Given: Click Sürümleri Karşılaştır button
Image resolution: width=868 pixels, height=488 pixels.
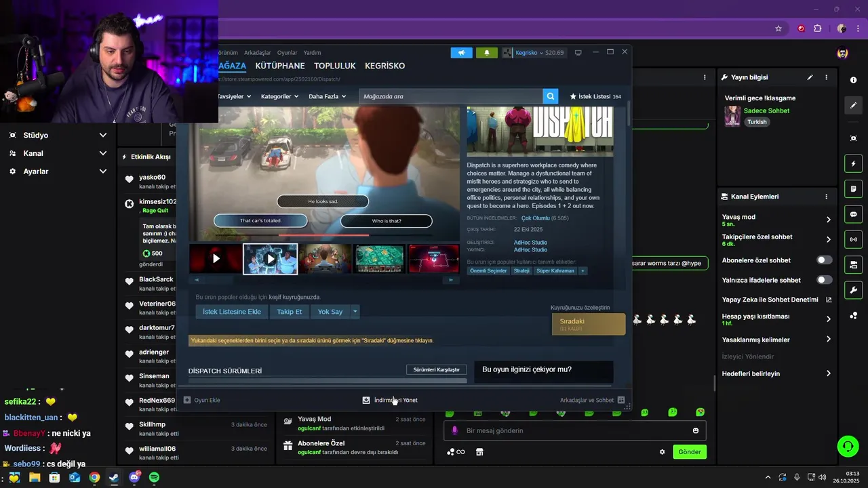Looking at the screenshot, I should coord(436,369).
